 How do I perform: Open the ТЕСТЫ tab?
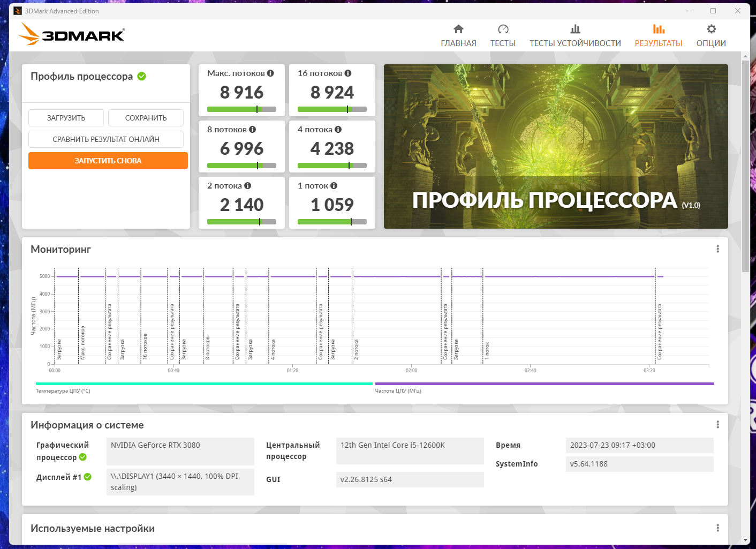coord(503,36)
